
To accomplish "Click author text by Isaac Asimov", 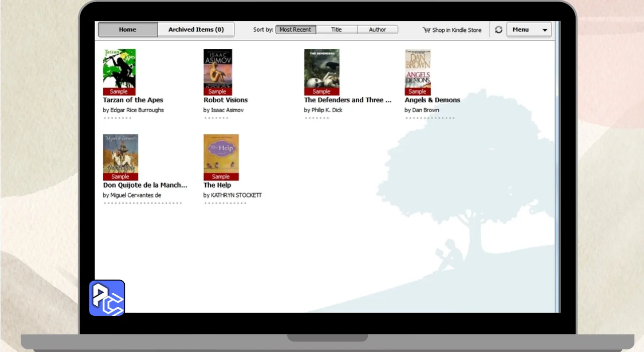I will click(x=223, y=110).
